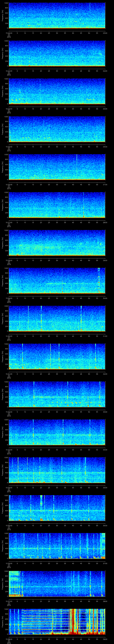Image resolution: width=114 pixels, height=644 pixels.
Task: Select the spectrogram panel starting at 15:26:00
Action: point(57,167)
